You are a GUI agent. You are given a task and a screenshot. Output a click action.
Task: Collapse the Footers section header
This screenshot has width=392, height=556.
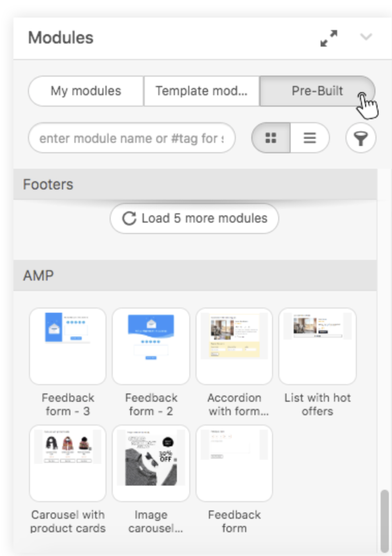(x=195, y=184)
